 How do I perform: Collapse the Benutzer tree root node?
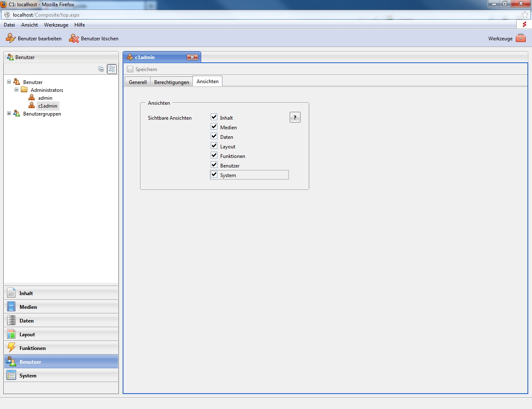9,82
